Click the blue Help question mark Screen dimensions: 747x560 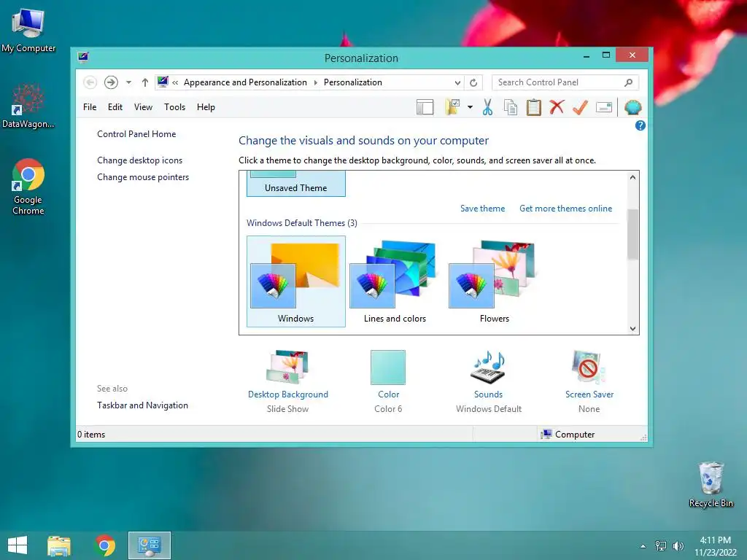640,125
